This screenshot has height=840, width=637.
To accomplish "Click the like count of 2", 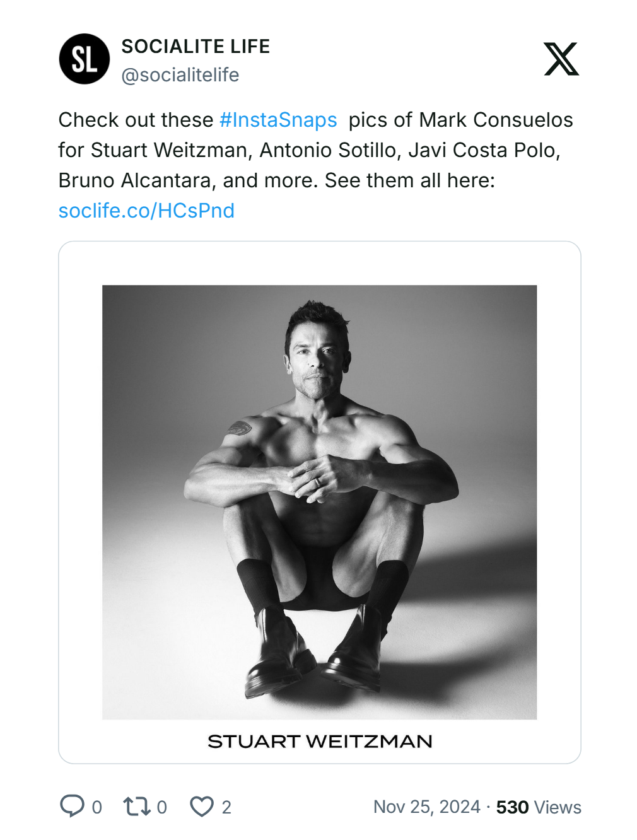I will tap(226, 807).
